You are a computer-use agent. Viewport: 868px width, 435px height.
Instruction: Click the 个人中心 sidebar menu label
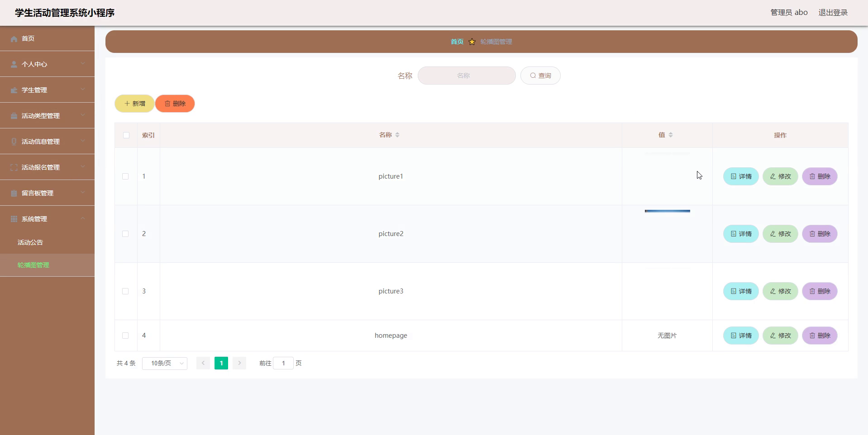(34, 64)
